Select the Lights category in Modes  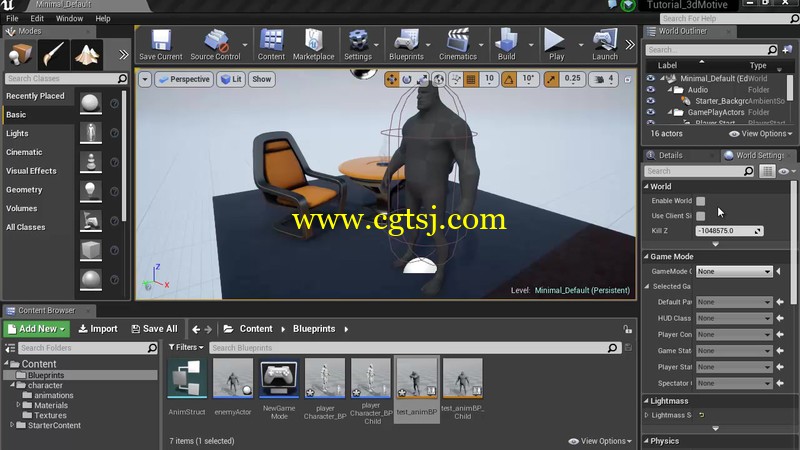17,133
